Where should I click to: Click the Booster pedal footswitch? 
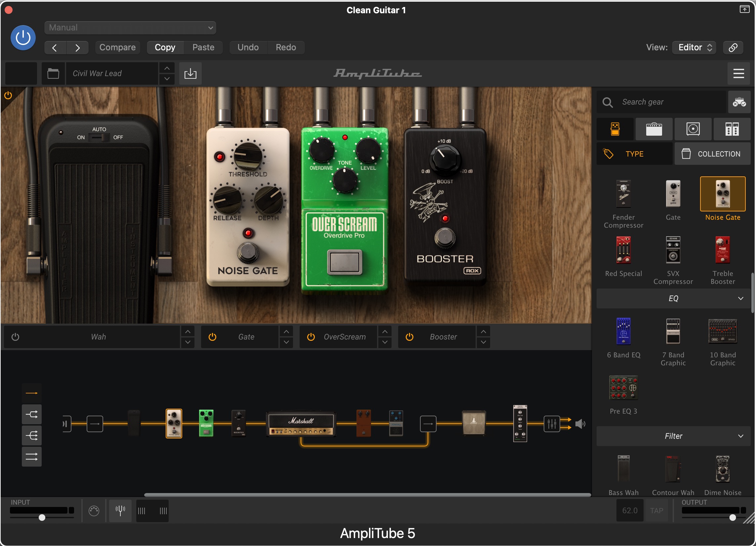tap(445, 238)
